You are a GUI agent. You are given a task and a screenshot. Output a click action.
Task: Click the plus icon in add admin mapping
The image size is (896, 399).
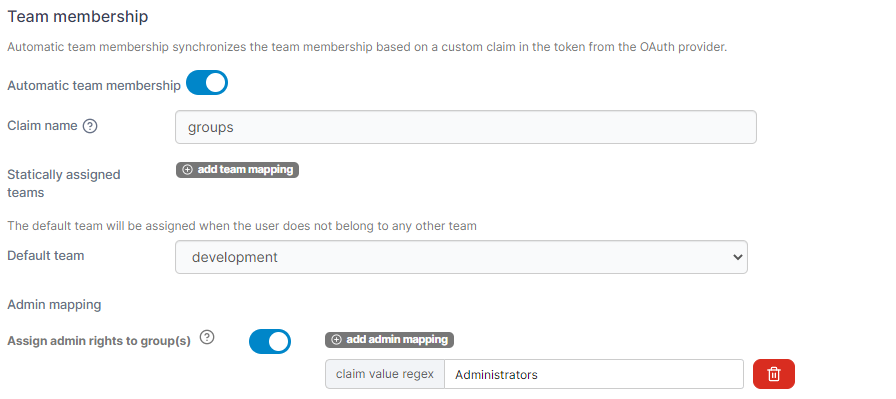[337, 340]
